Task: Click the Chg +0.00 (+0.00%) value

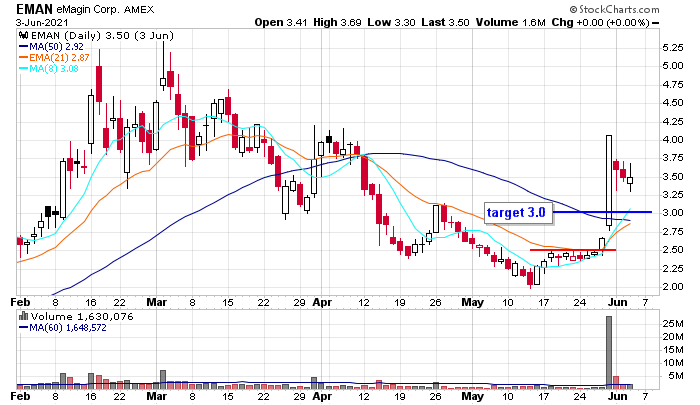Action: [x=600, y=22]
